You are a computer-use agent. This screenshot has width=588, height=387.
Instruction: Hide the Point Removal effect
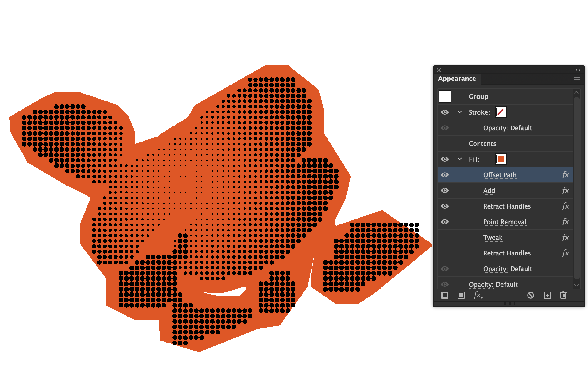[x=445, y=222]
